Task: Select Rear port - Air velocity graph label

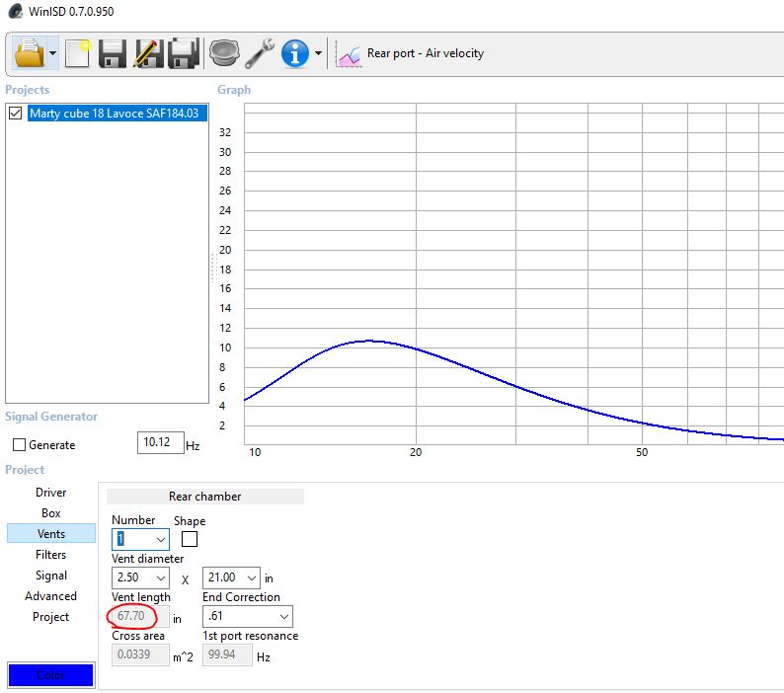Action: point(426,53)
